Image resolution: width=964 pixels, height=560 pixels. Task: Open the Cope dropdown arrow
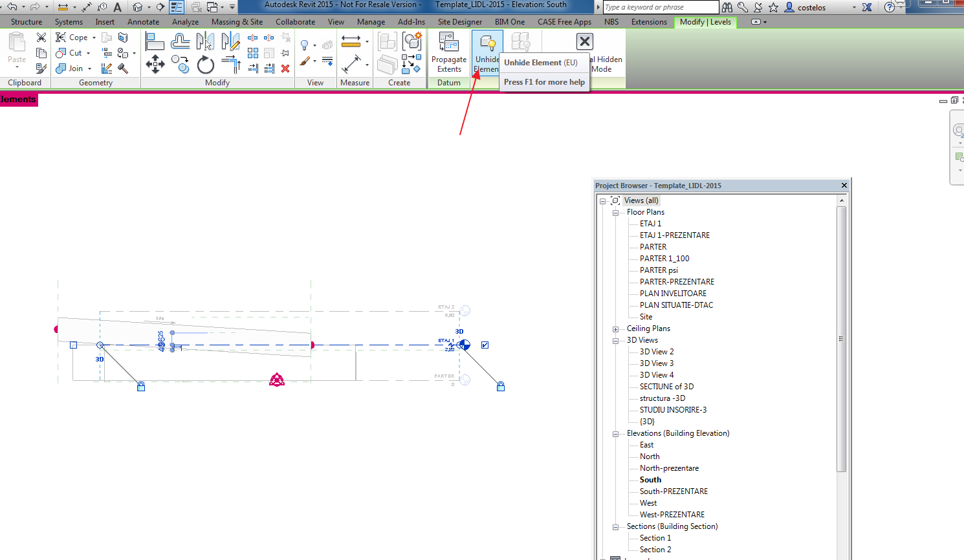pyautogui.click(x=94, y=38)
